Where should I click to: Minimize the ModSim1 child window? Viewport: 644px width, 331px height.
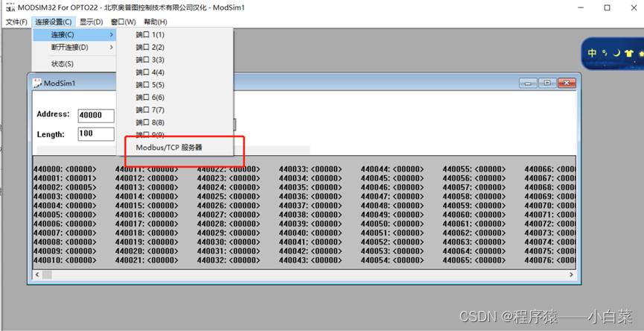[x=528, y=83]
